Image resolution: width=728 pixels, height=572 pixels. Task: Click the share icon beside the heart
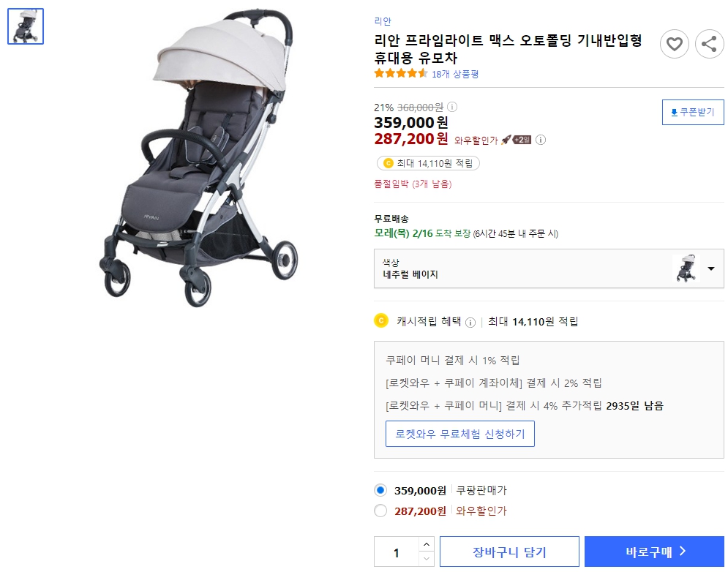coord(709,44)
